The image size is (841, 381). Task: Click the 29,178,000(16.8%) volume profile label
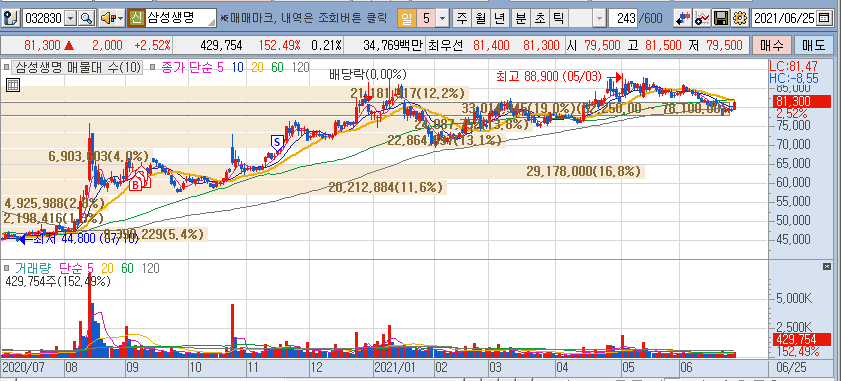(x=583, y=172)
